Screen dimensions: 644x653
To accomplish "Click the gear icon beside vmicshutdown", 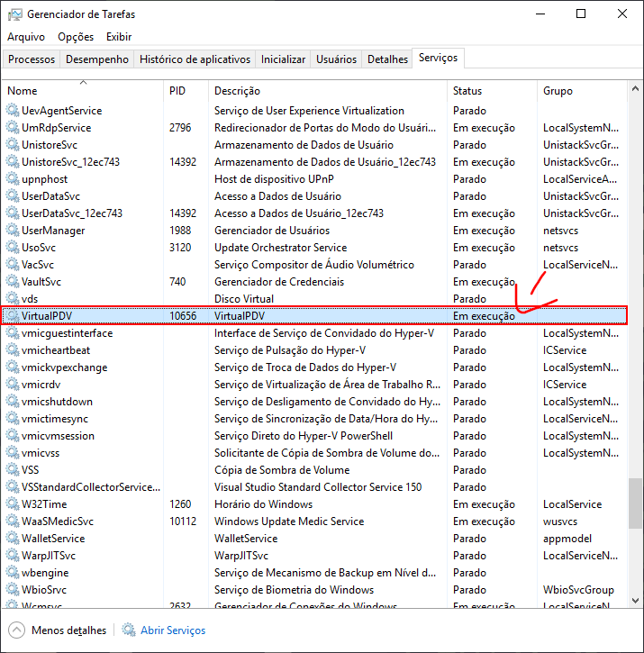I will coord(13,402).
